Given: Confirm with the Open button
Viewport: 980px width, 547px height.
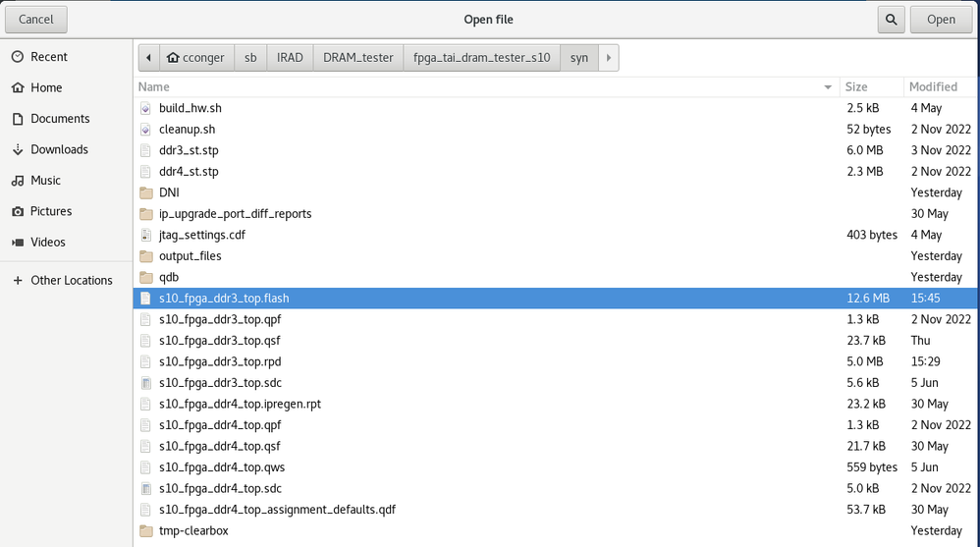Looking at the screenshot, I should click(942, 20).
